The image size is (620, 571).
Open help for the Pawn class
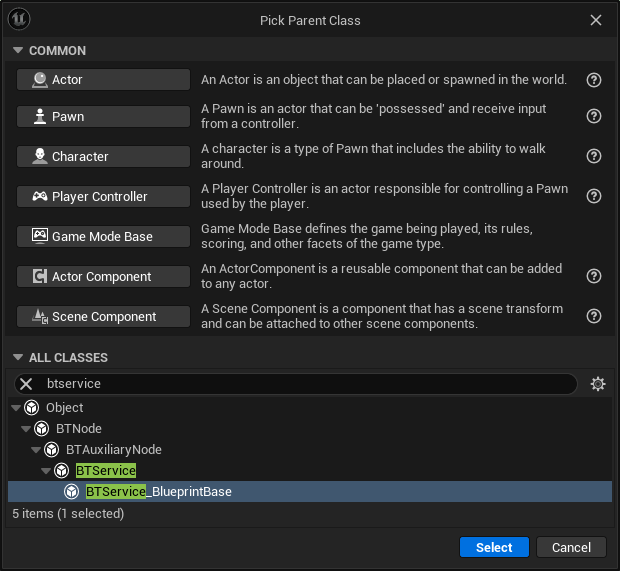point(594,116)
